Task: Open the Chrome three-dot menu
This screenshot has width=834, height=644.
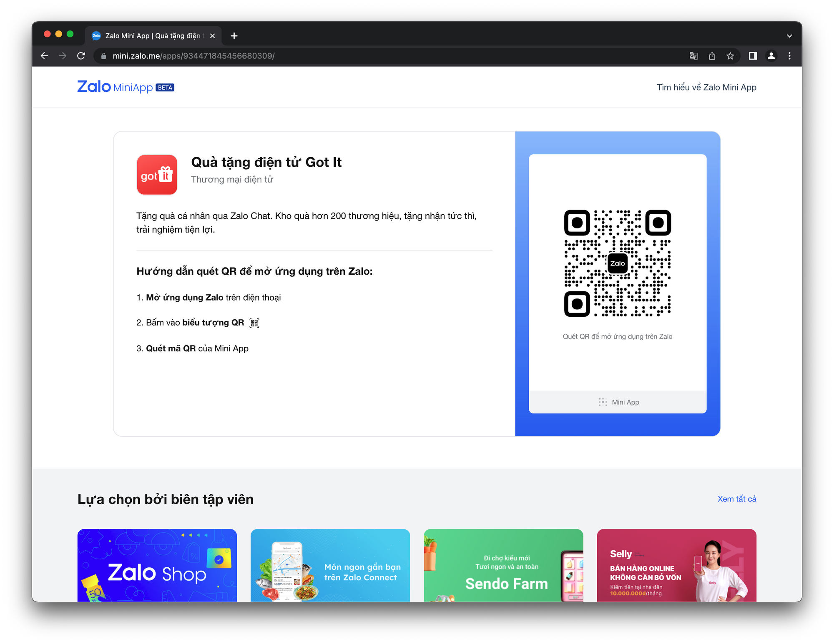Action: point(789,56)
